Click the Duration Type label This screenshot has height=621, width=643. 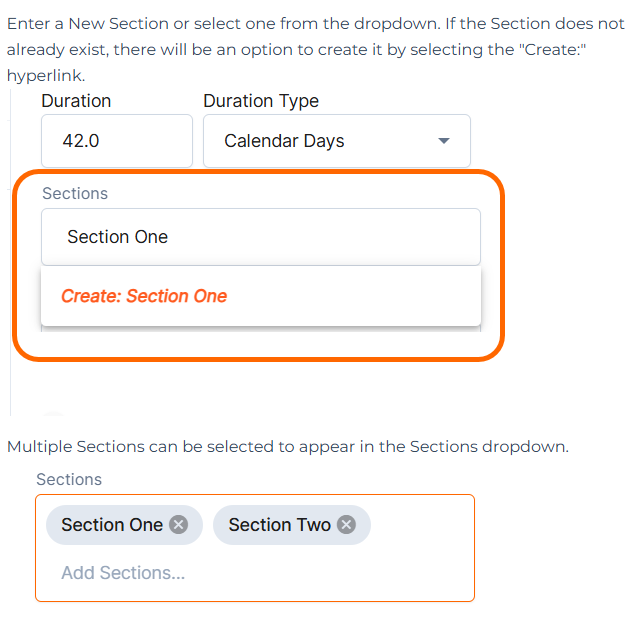click(261, 101)
